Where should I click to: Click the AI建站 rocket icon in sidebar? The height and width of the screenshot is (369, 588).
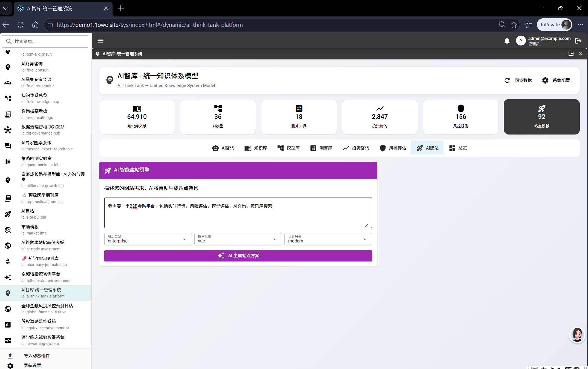pos(8,214)
